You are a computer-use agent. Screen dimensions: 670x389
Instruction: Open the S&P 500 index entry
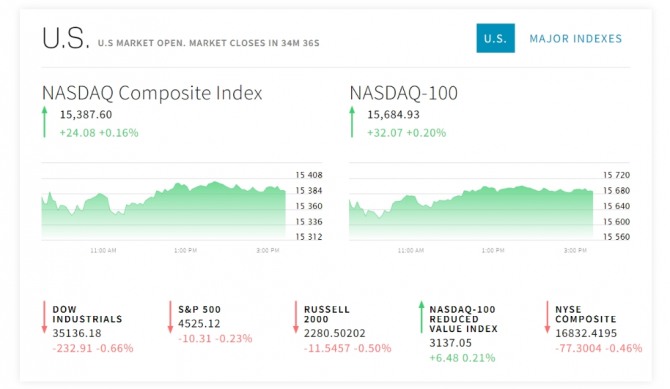pos(200,309)
